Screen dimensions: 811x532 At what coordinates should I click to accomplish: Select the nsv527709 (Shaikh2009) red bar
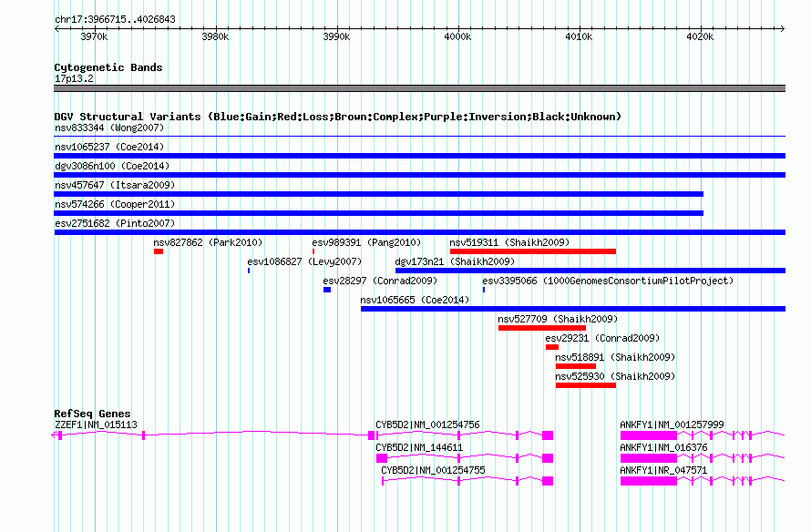(x=542, y=328)
